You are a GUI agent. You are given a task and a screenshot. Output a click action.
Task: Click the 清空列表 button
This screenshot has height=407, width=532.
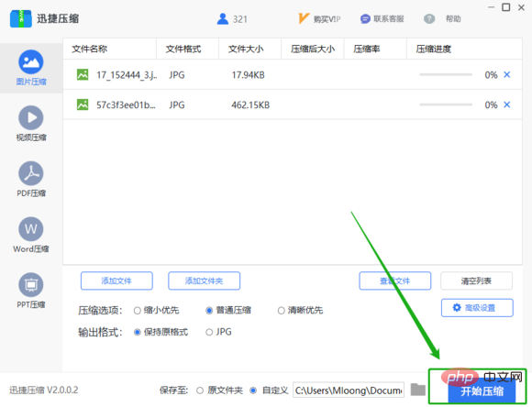tap(476, 280)
